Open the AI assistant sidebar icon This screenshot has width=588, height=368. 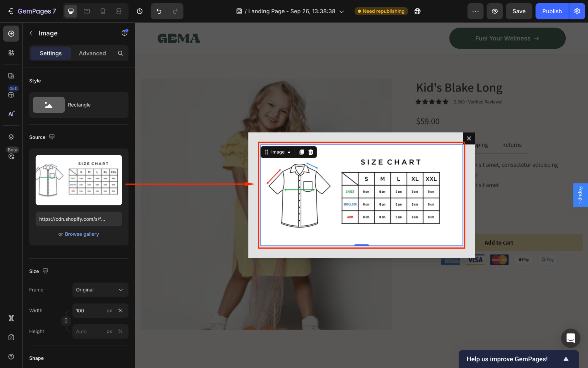[11, 114]
